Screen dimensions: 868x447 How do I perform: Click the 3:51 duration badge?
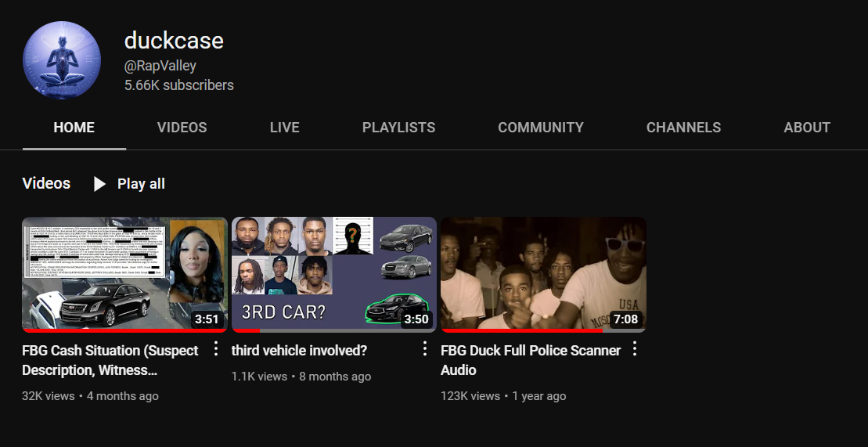click(x=207, y=319)
